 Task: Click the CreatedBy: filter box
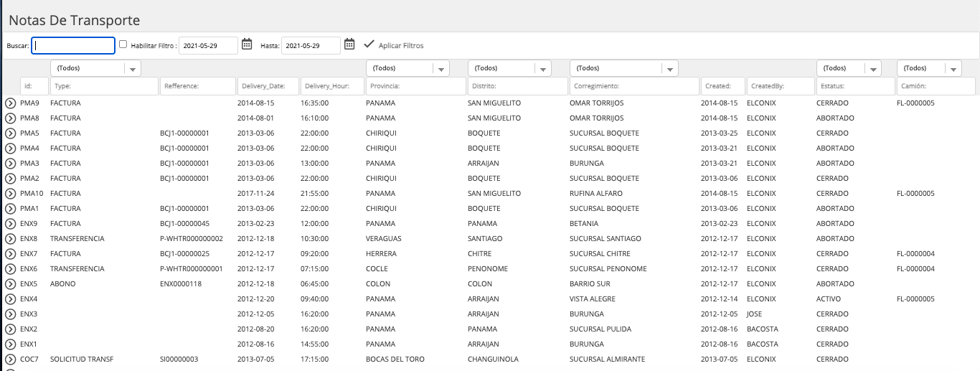click(x=781, y=86)
